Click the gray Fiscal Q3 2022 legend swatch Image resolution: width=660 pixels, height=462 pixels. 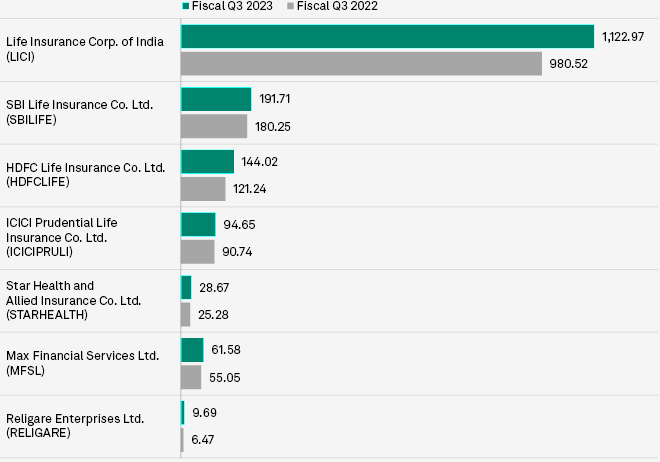coord(290,6)
